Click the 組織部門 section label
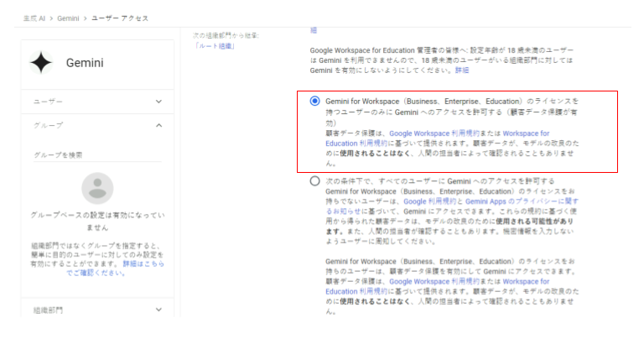Viewport: 644px width, 339px height. 48,310
